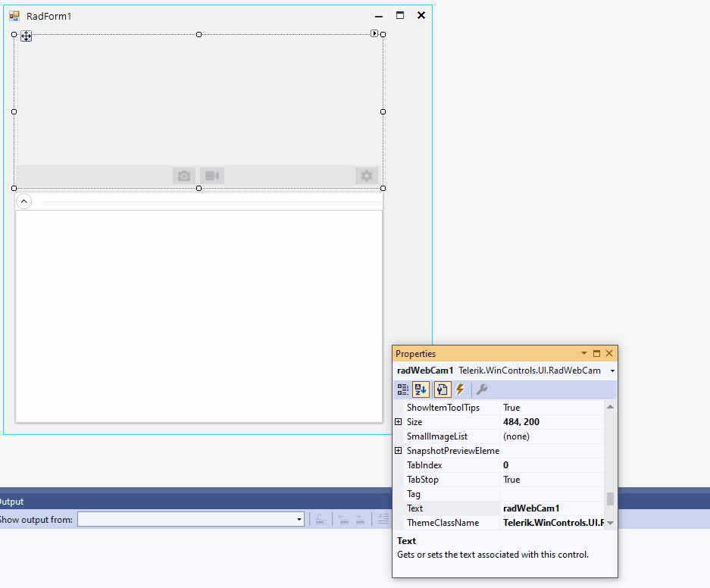This screenshot has width=710, height=588.
Task: Maximize the RadForm1 window
Action: tap(400, 15)
